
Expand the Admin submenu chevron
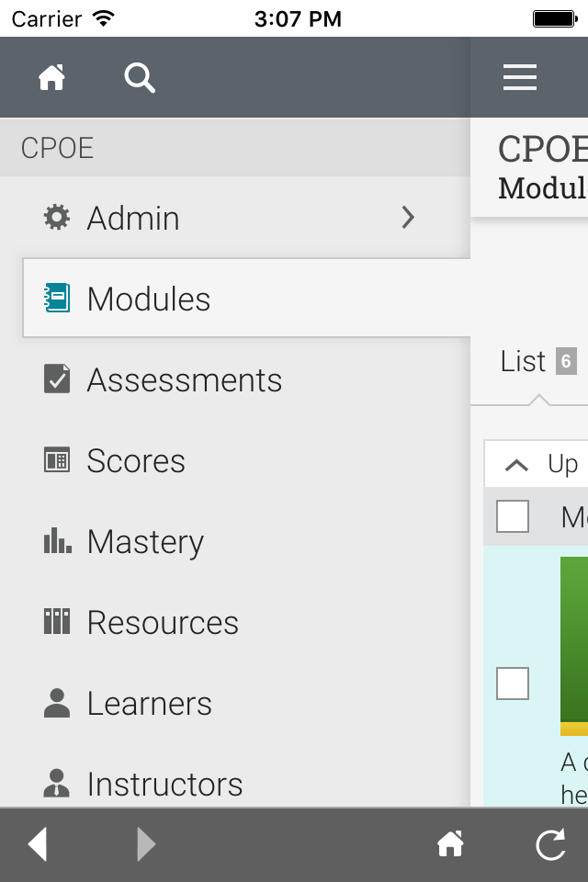[409, 218]
